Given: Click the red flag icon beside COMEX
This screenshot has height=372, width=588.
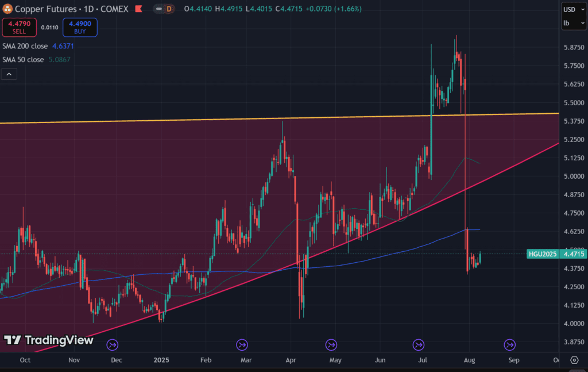Looking at the screenshot, I should (x=138, y=9).
